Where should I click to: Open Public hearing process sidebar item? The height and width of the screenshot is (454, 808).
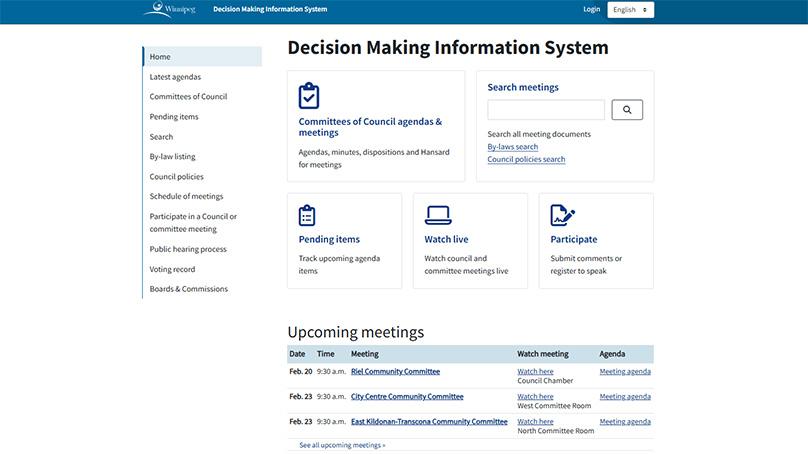(188, 249)
